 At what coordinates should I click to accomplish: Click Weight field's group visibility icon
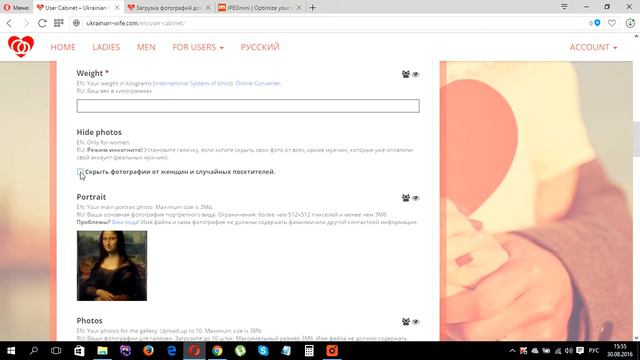click(x=406, y=74)
